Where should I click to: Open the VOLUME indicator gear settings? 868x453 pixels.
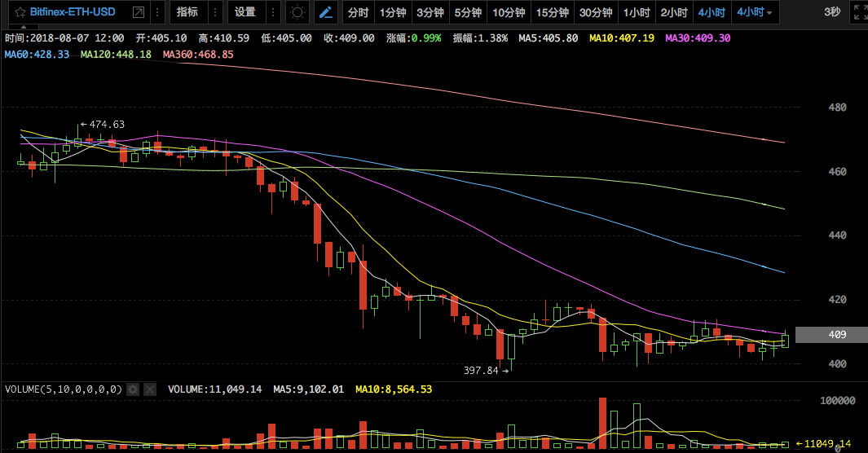pyautogui.click(x=133, y=389)
